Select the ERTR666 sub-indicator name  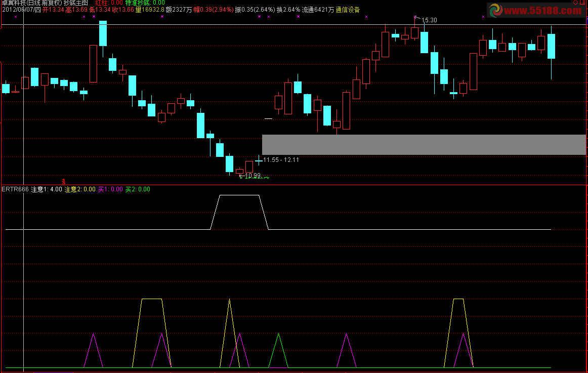pos(15,189)
